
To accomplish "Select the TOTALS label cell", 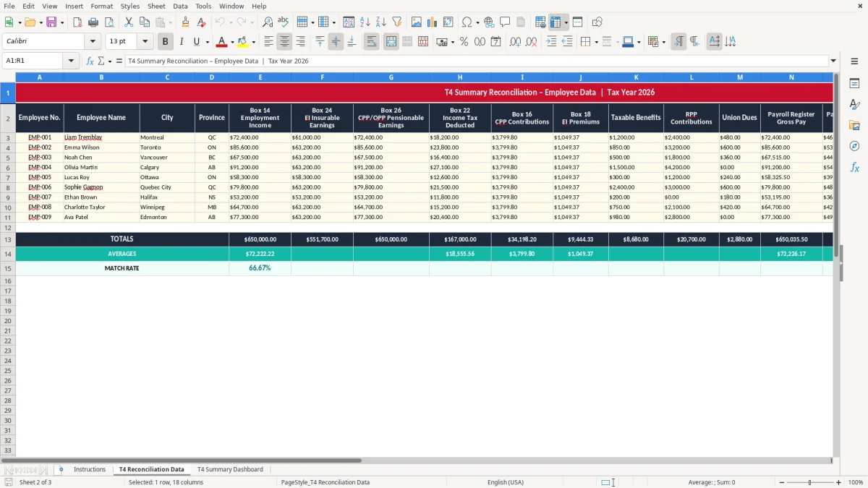I will point(122,239).
